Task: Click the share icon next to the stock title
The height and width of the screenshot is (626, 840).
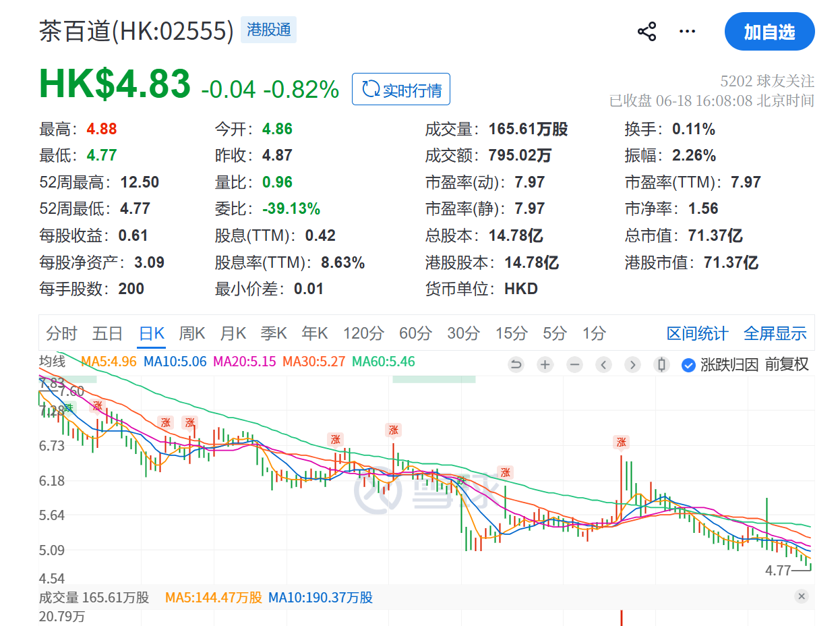Action: [x=647, y=32]
